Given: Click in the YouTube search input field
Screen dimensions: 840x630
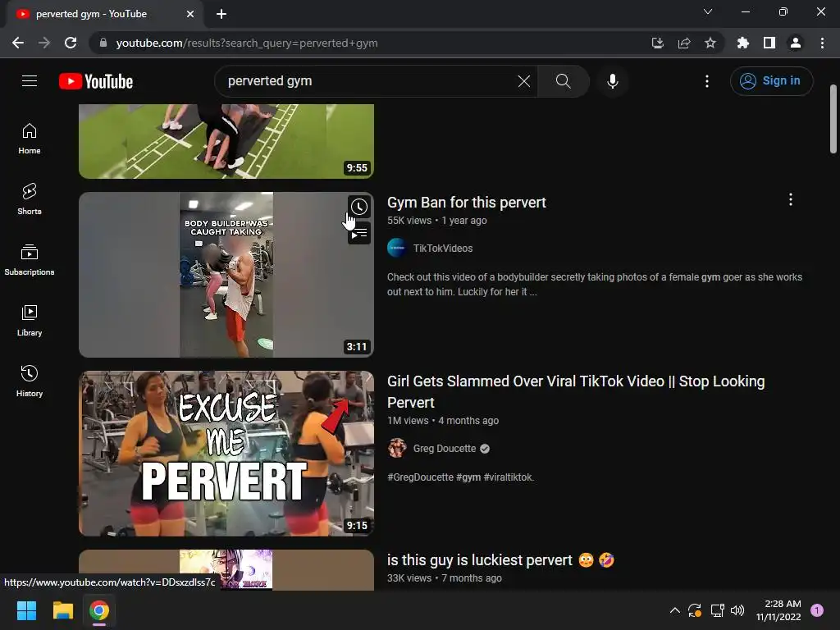Looking at the screenshot, I should (x=370, y=81).
